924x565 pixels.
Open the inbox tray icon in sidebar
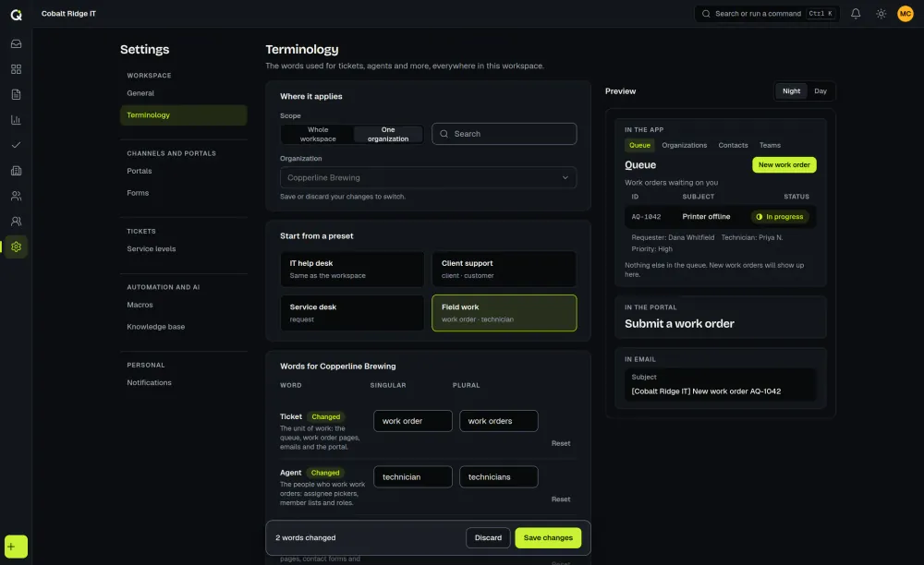[x=16, y=44]
